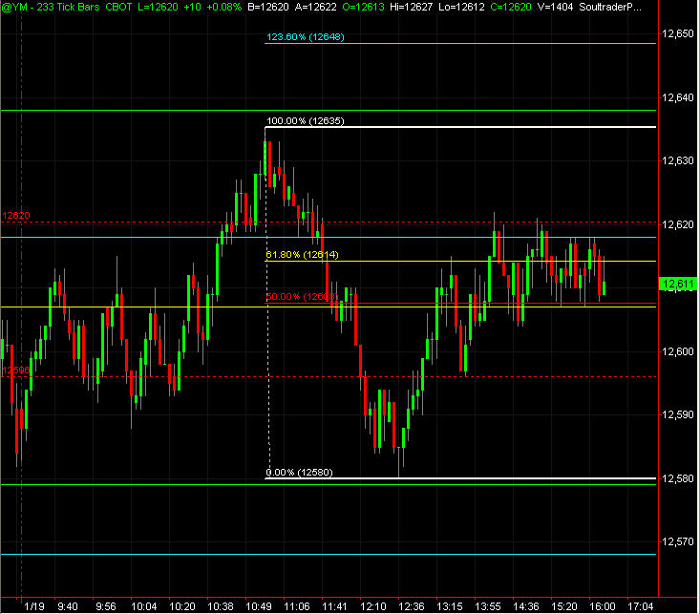This screenshot has height=614, width=700.
Task: Click the Hi=12627 high value
Action: pos(411,7)
